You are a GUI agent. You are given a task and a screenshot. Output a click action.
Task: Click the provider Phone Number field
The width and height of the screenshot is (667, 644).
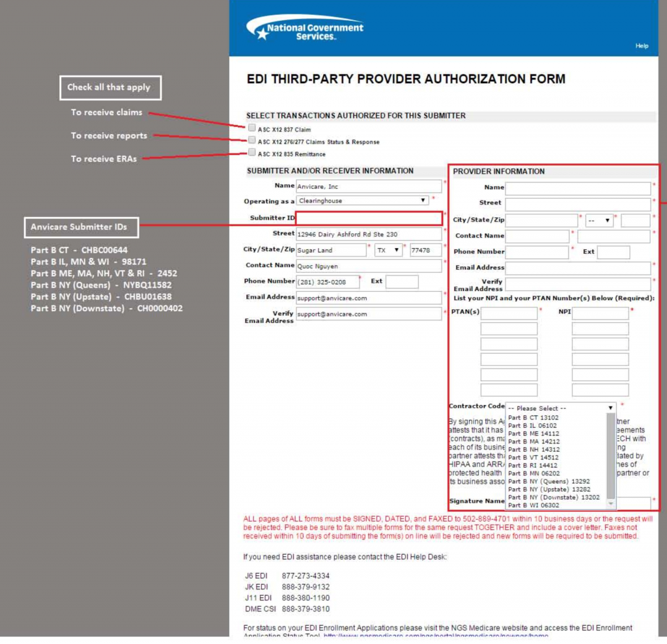click(537, 252)
